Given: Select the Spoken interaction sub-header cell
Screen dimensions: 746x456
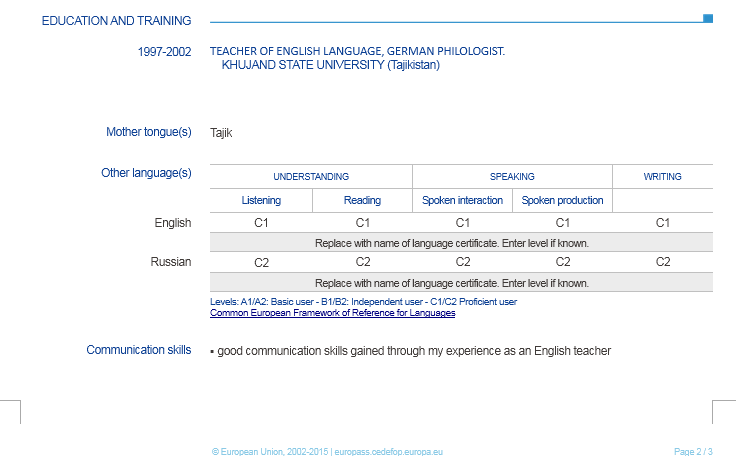Looking at the screenshot, I should (462, 200).
